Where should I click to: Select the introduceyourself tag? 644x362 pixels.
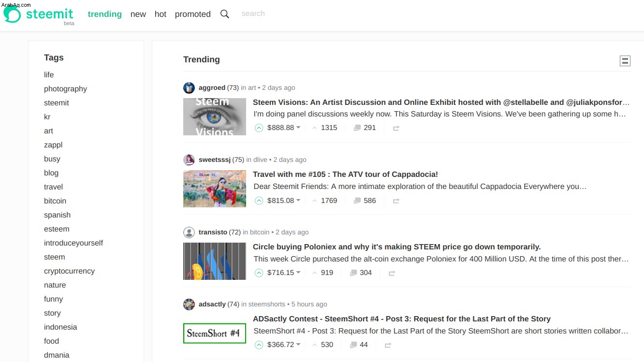pyautogui.click(x=73, y=243)
